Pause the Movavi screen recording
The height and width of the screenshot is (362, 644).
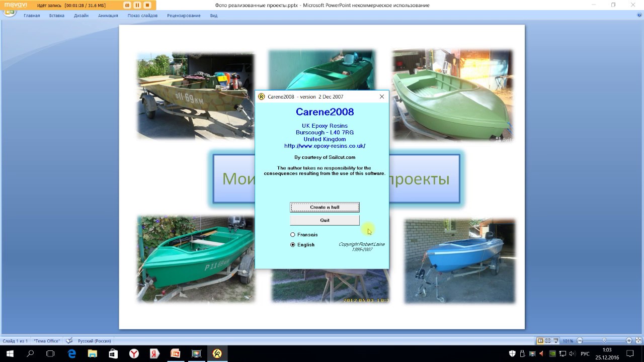coord(137,5)
